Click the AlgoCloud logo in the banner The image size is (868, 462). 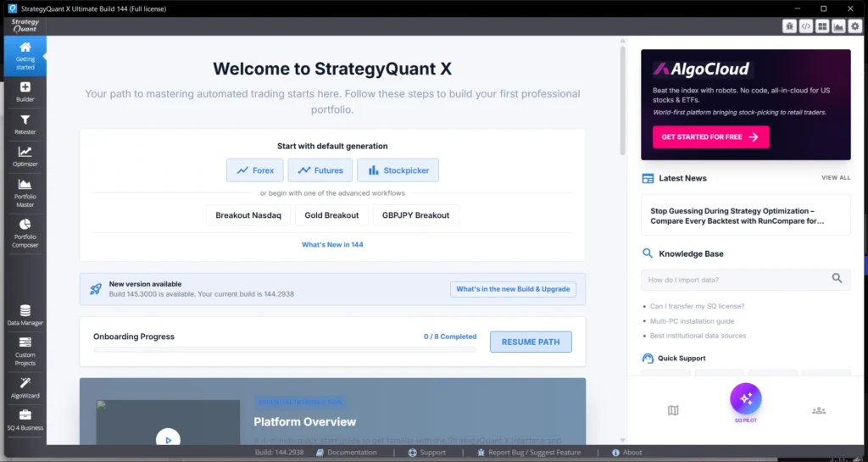pos(701,70)
